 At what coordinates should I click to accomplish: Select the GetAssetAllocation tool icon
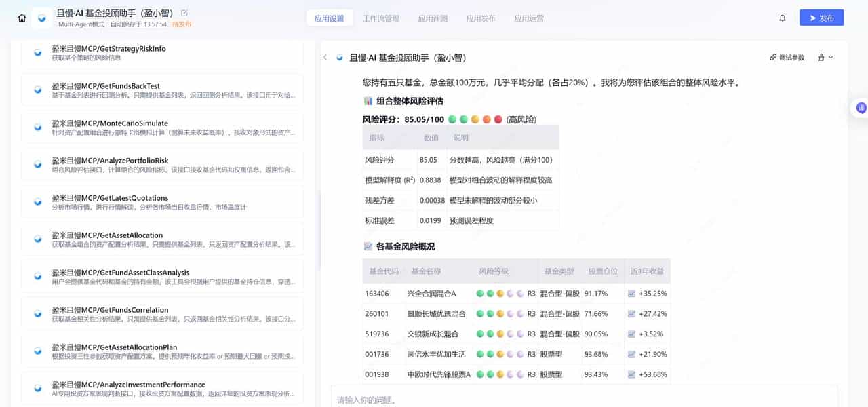click(x=37, y=239)
